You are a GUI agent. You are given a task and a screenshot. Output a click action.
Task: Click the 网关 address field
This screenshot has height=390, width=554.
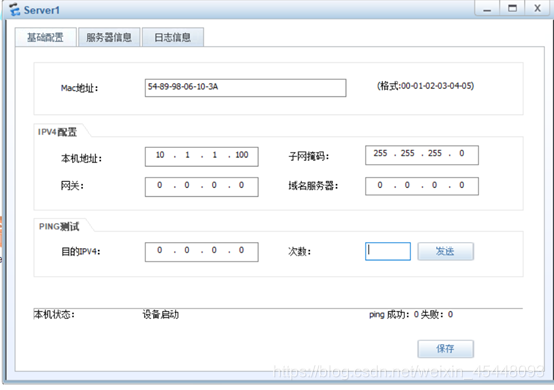coord(201,187)
